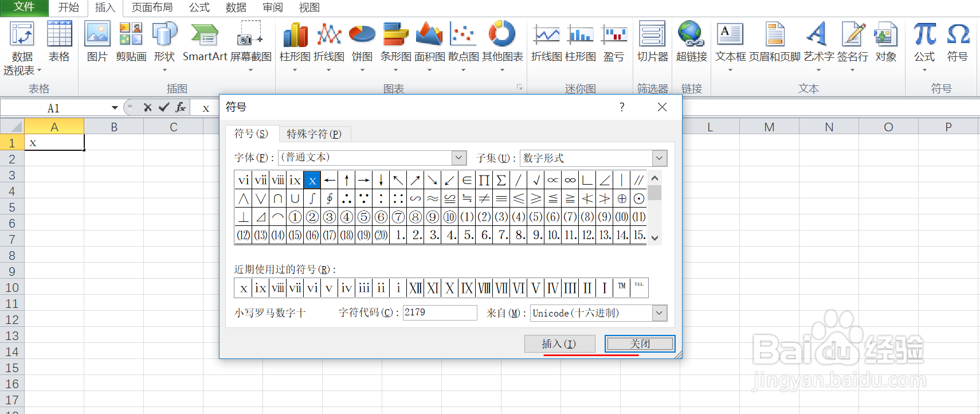Screen dimensions: 980x414
Task: Confirm formula bar entry with checkmark
Action: tap(164, 107)
